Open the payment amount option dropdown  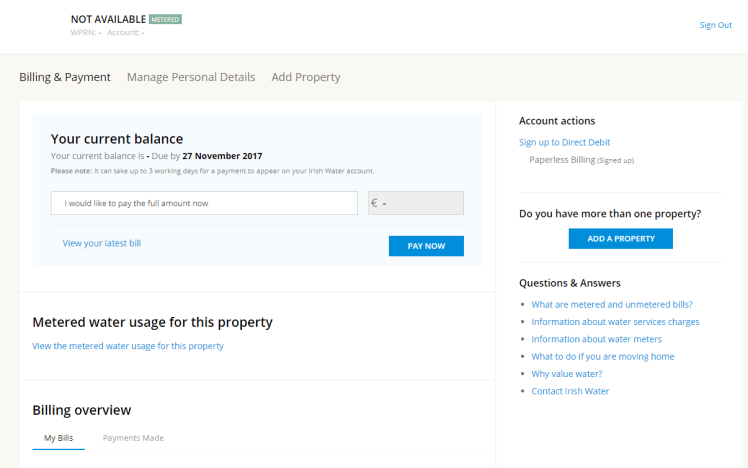[204, 203]
